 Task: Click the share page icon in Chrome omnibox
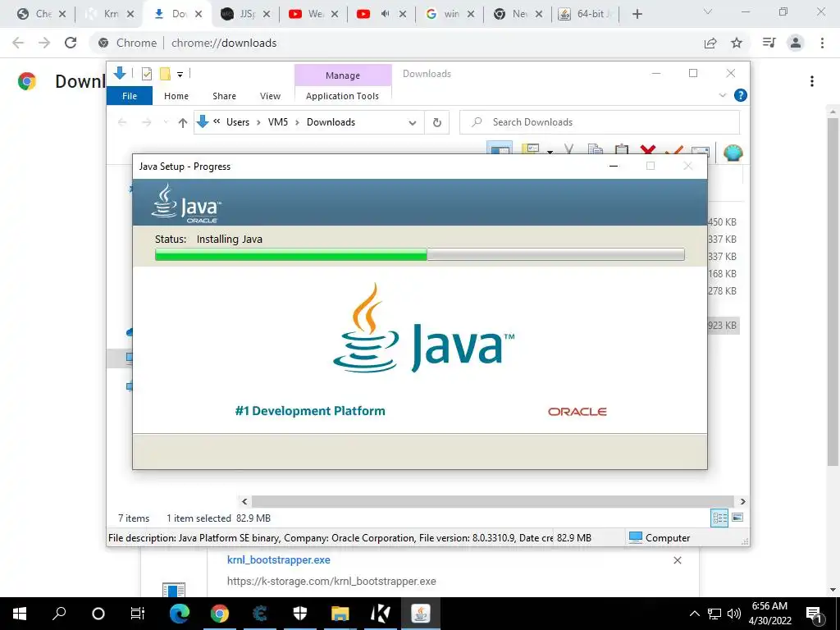pyautogui.click(x=710, y=43)
